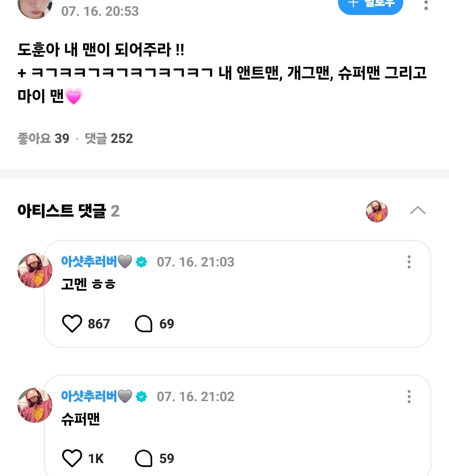Tap 아샷추러버 name on second comment
The height and width of the screenshot is (476, 449).
coord(89,397)
